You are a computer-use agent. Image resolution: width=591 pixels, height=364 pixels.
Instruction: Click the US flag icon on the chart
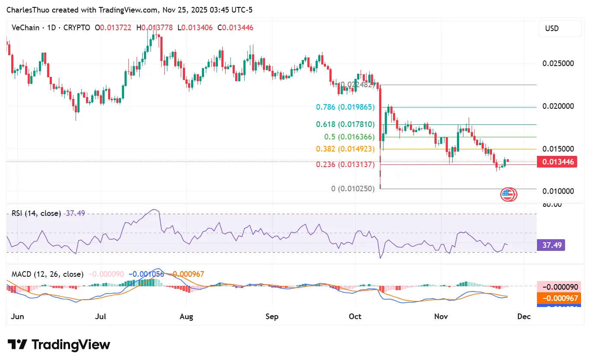508,194
